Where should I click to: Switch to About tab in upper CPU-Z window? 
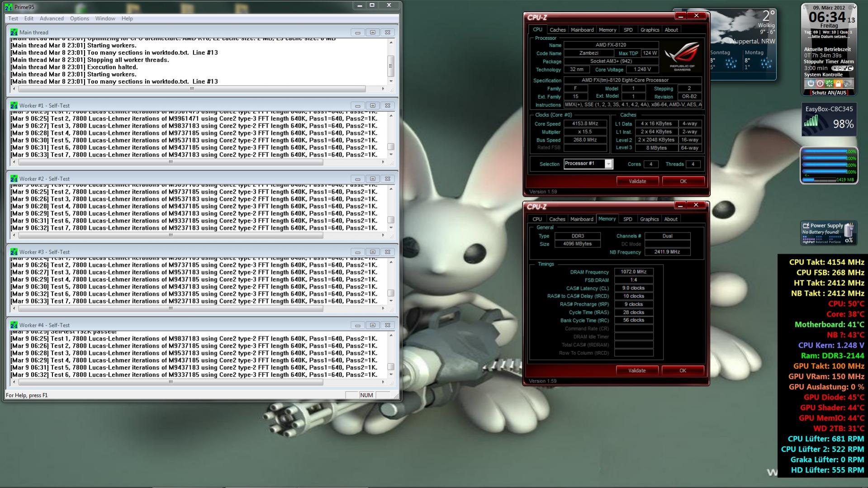pos(671,30)
